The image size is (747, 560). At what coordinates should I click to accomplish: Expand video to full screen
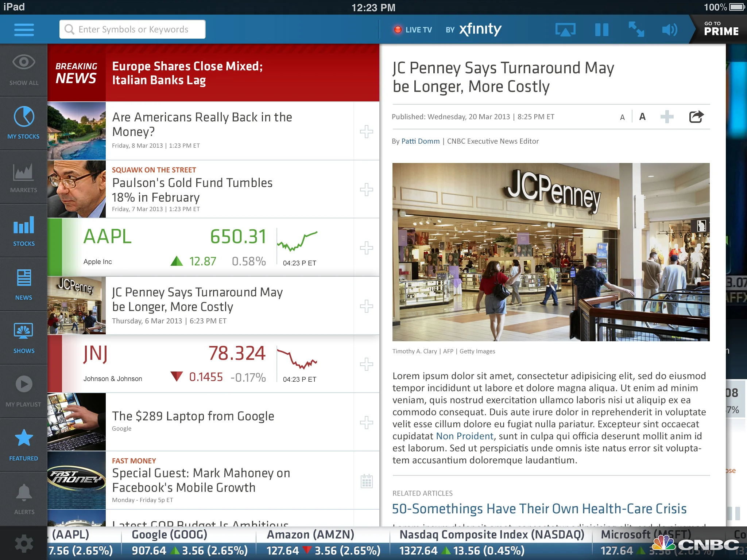tap(636, 29)
